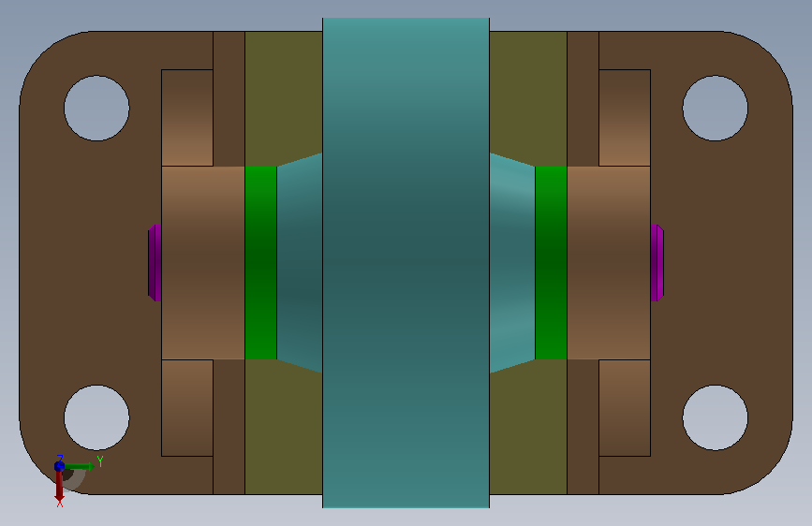This screenshot has height=526, width=812.
Task: Pick the lower-left mounting hole
Action: click(96, 417)
